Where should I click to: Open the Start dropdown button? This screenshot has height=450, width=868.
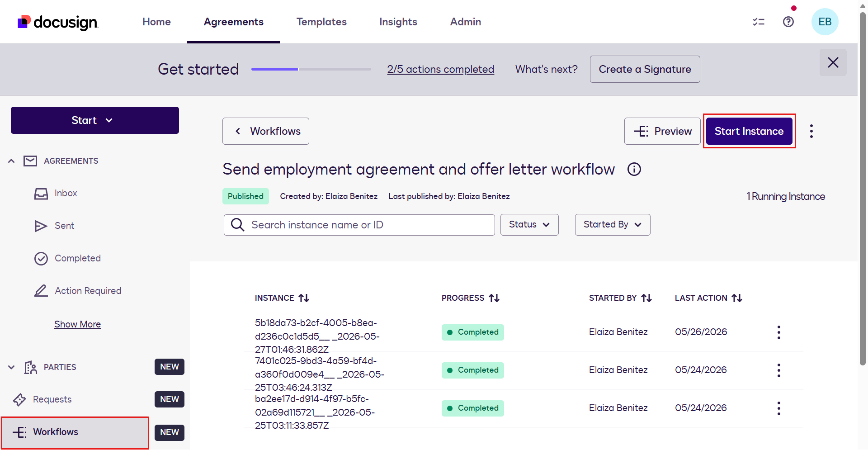pos(95,120)
